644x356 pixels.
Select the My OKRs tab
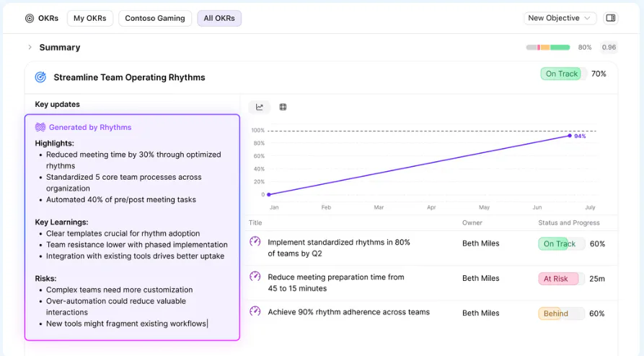click(90, 18)
